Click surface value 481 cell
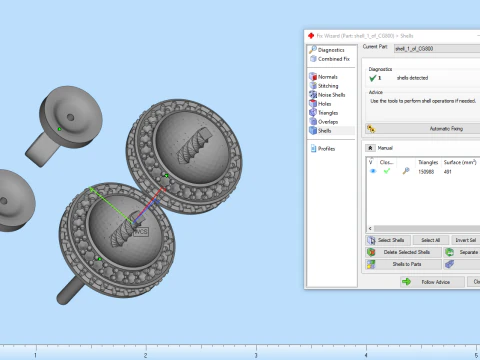 click(447, 172)
